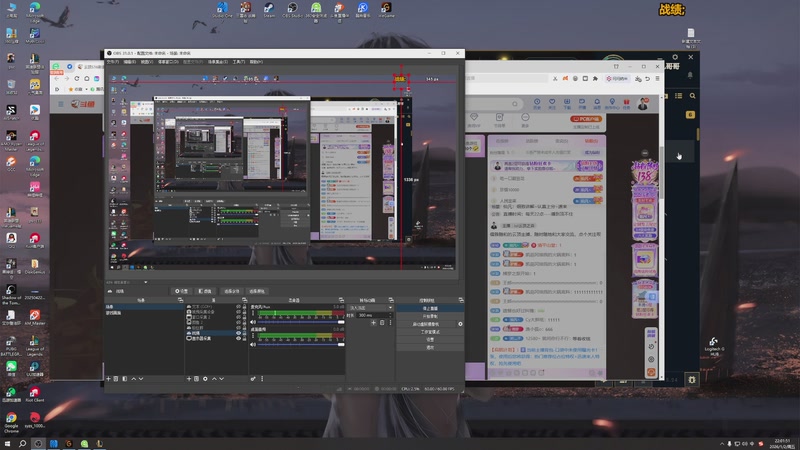Move selected source up in Sources dock
800x450 pixels.
coord(214,379)
